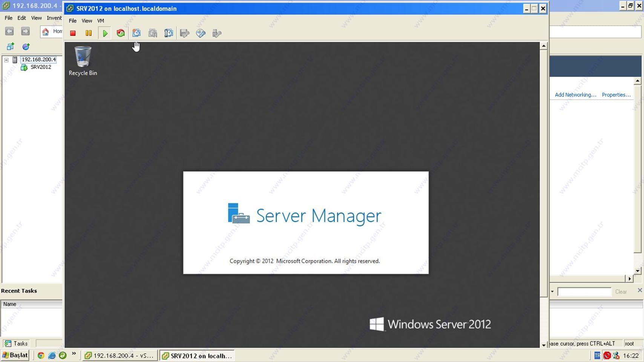The image size is (644, 362).
Task: Take a snapshot of this virtual machine
Action: click(136, 33)
